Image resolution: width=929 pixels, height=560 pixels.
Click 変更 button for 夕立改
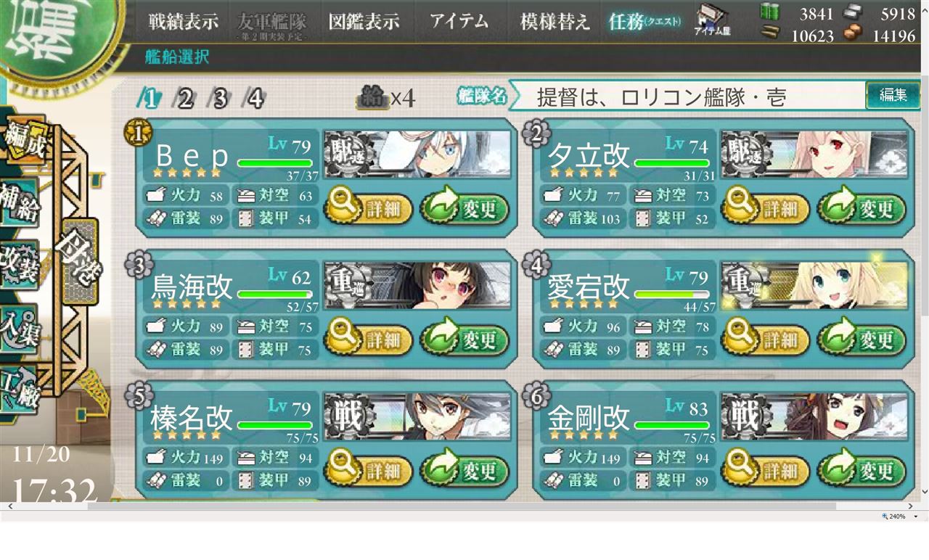point(862,209)
